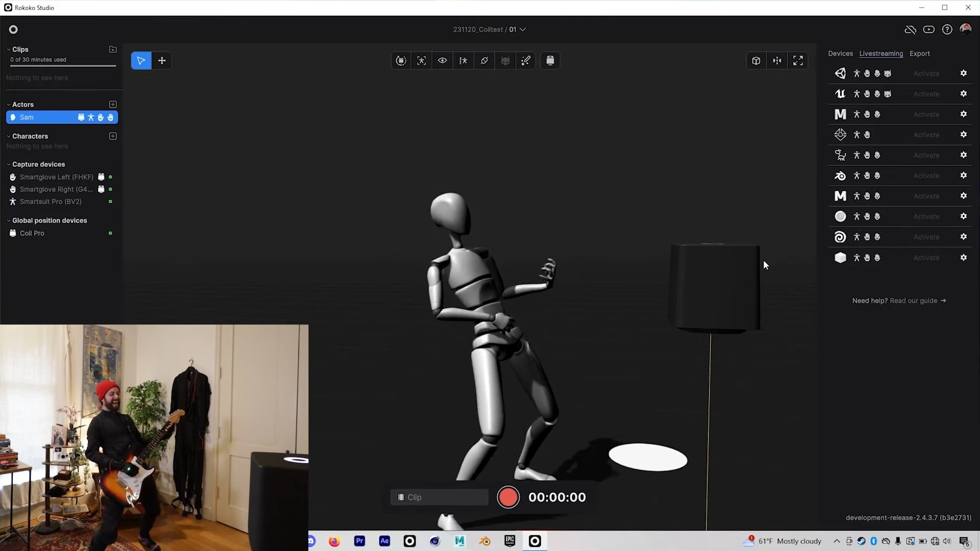Click the clip minutes usage bar
This screenshot has height=551, width=980.
pos(62,66)
